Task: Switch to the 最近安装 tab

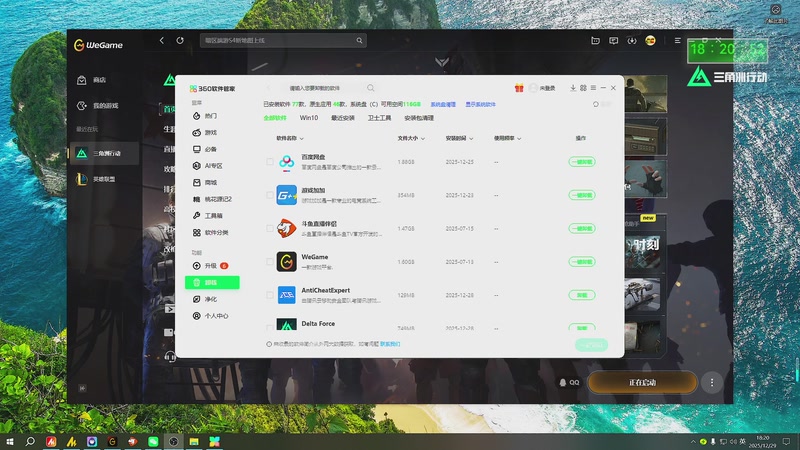Action: [343, 118]
